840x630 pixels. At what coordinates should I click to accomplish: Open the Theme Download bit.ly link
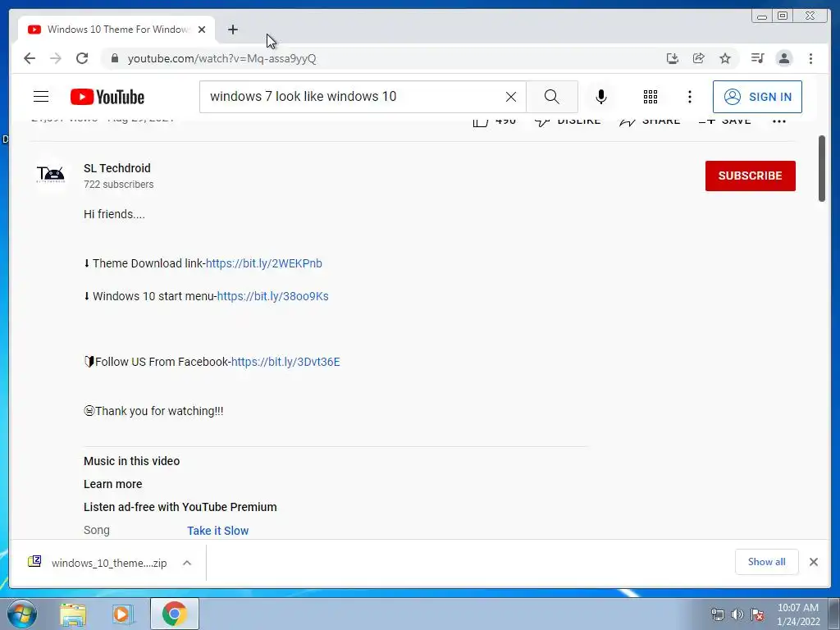264,263
